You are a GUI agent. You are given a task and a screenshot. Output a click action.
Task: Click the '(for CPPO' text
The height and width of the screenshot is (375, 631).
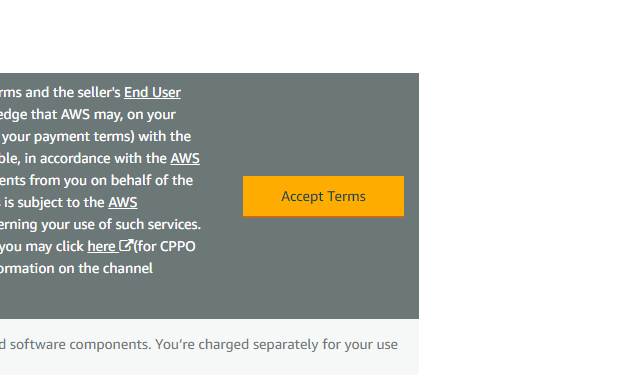tap(165, 246)
